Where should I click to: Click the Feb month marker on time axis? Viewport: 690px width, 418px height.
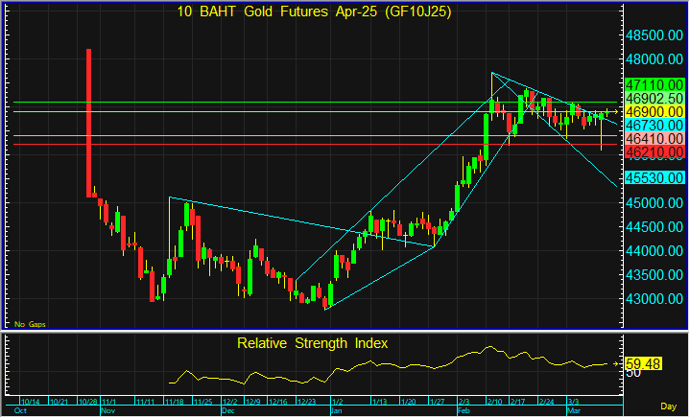[x=462, y=411]
